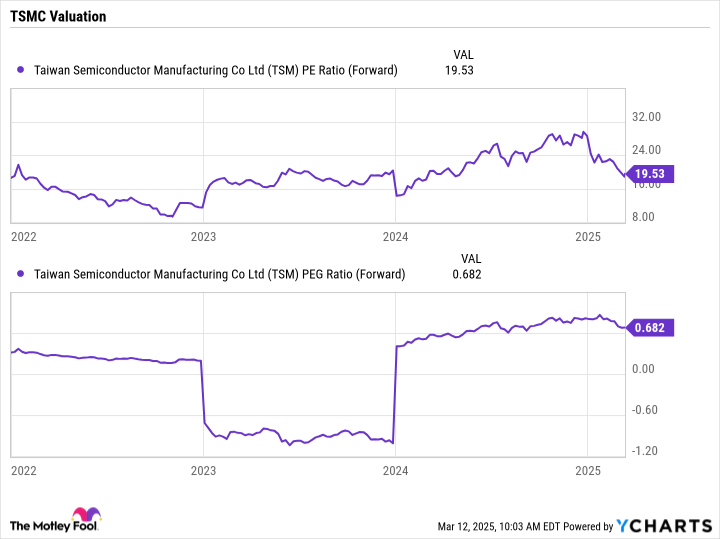The image size is (720, 539).
Task: Click the purple dot beside PE Ratio legend
Action: click(x=22, y=70)
